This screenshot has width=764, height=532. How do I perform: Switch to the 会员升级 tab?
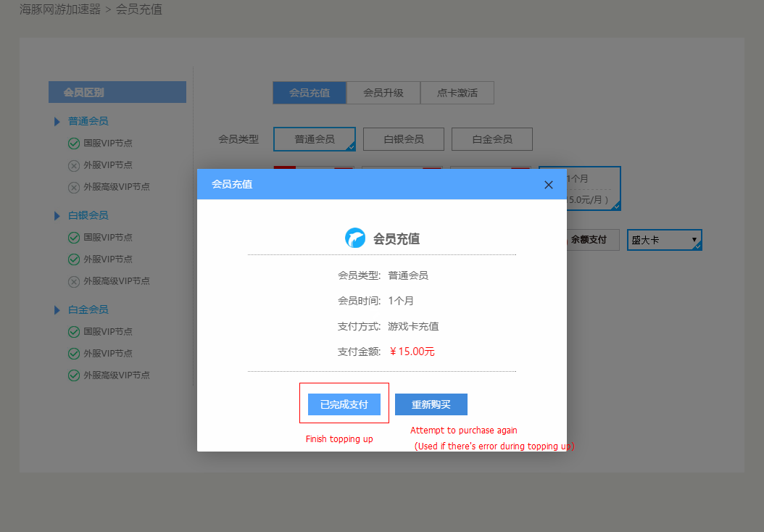point(383,93)
